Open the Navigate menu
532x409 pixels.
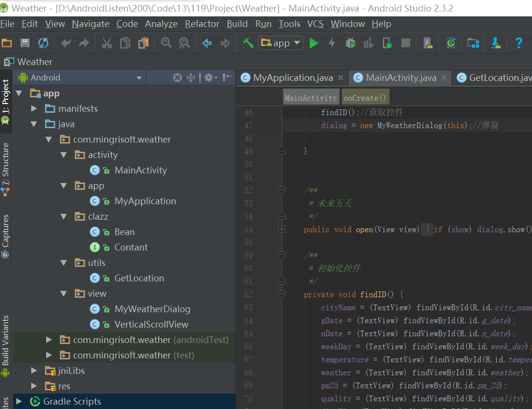(91, 24)
